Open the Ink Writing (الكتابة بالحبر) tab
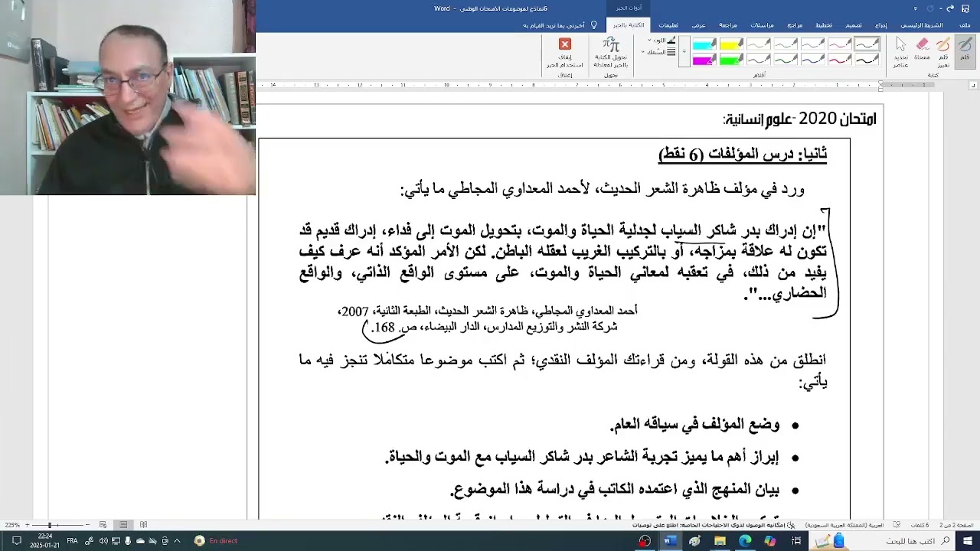Screen dimensions: 980x551 630,25
